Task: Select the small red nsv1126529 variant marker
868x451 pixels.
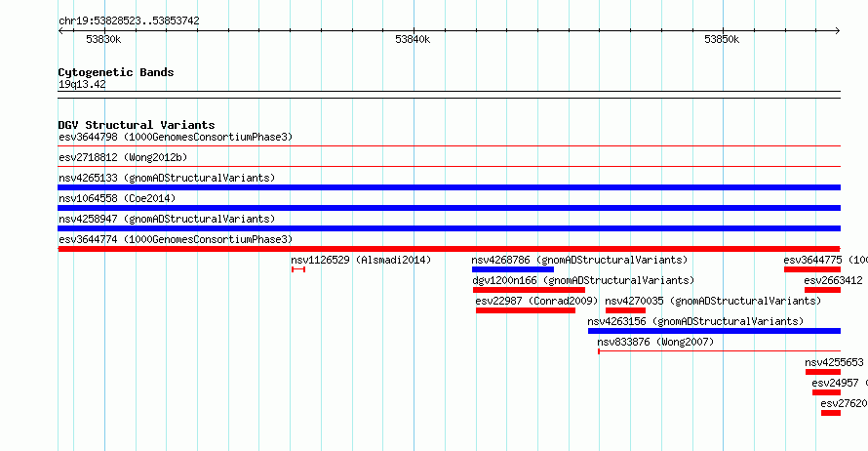Action: pos(298,269)
